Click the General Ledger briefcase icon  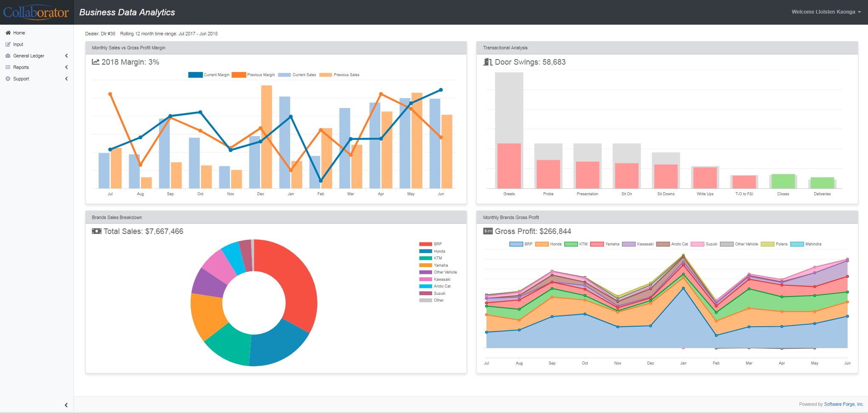click(8, 56)
